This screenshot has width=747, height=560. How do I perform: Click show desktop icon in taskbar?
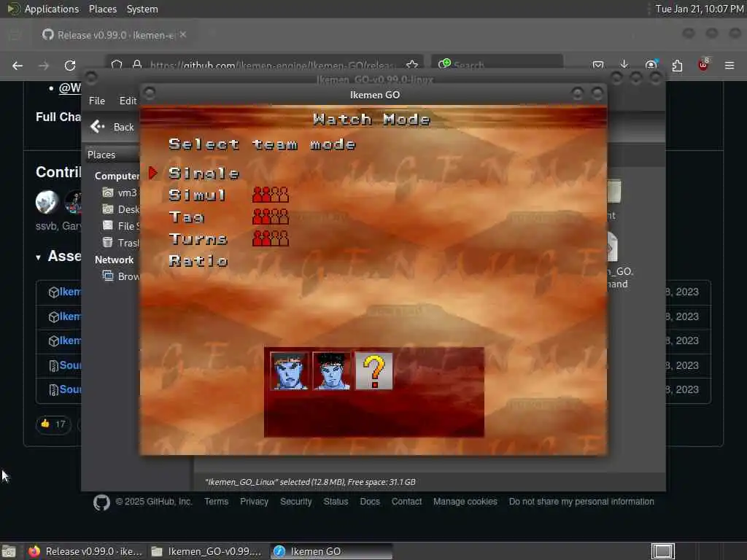pyautogui.click(x=9, y=551)
